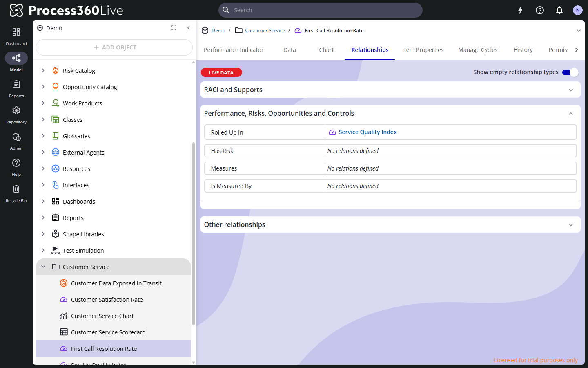Expand the Other relationships section

pos(571,225)
